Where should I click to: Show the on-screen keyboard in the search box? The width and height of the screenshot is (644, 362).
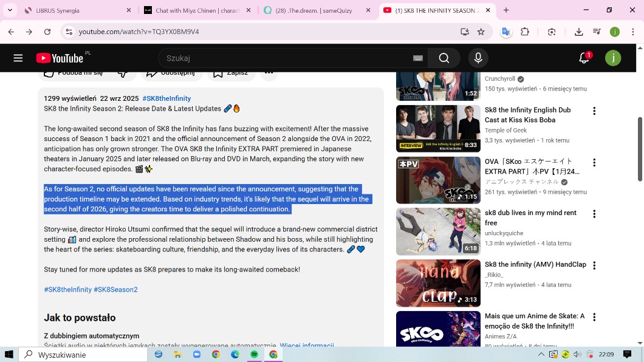coord(417,58)
